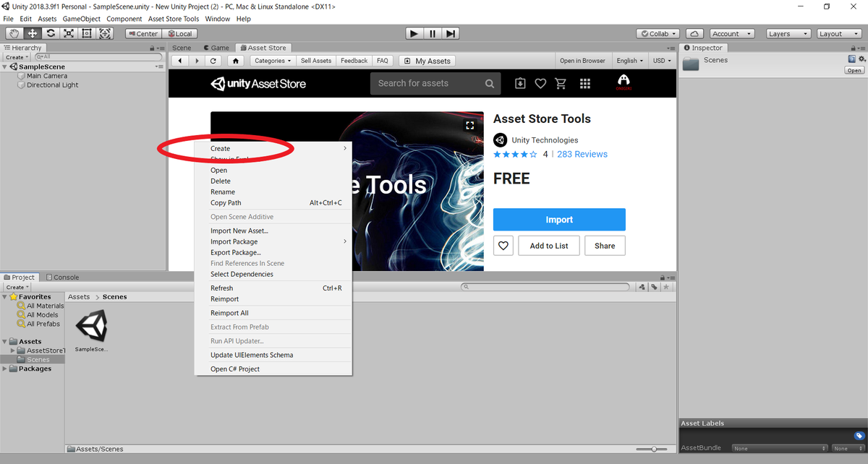Click Search for assets field
Viewport: 868px width, 464px height.
[435, 83]
